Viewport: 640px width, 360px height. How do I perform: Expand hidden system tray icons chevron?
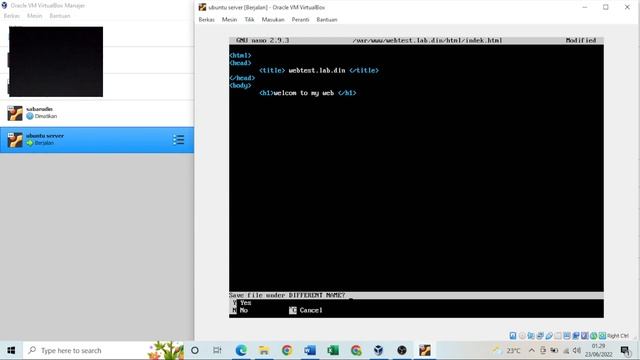(532, 350)
